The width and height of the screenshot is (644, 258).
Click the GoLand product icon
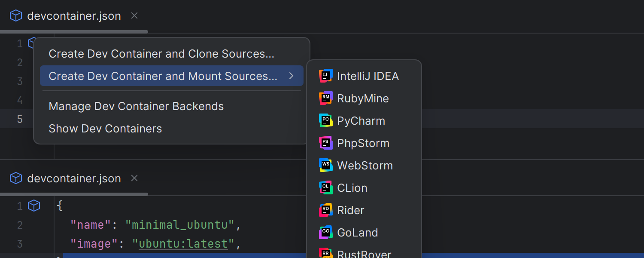click(x=326, y=232)
